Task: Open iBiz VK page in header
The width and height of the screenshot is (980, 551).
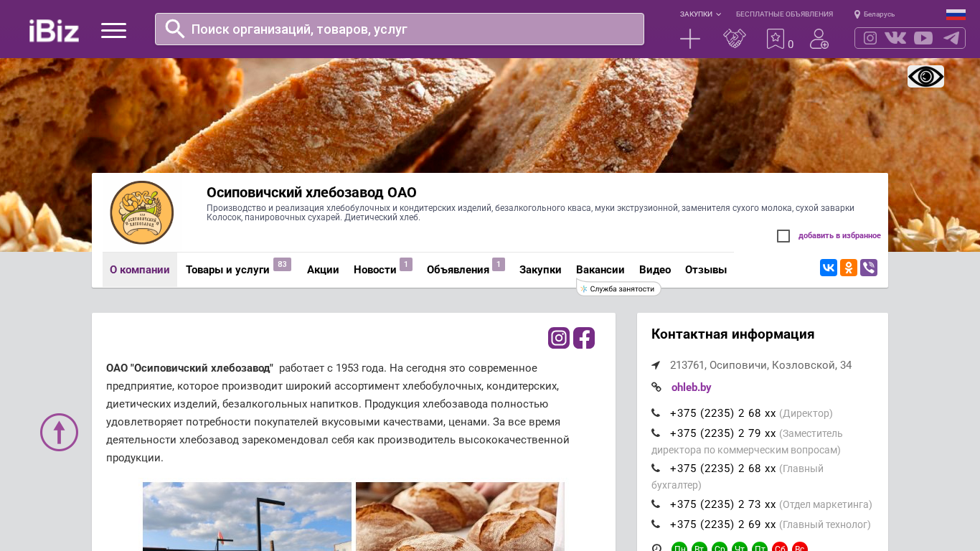Action: [895, 38]
